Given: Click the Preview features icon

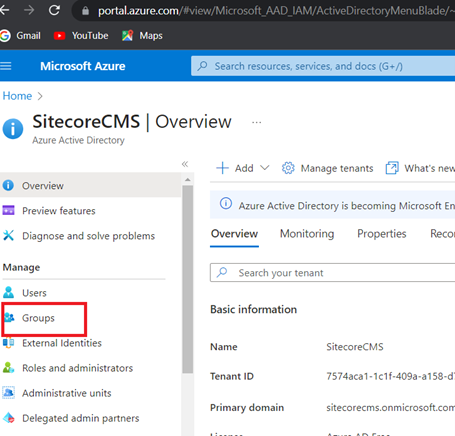Looking at the screenshot, I should click(x=8, y=210).
